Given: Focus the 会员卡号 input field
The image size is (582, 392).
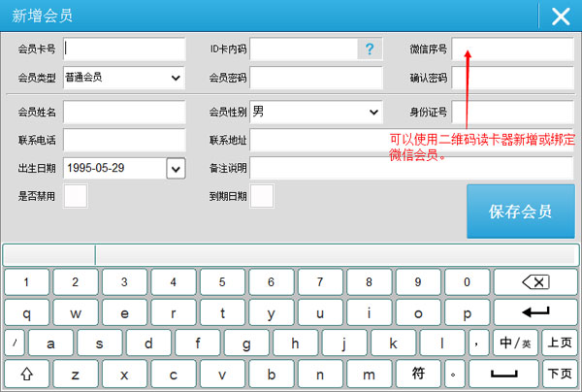Looking at the screenshot, I should 124,49.
